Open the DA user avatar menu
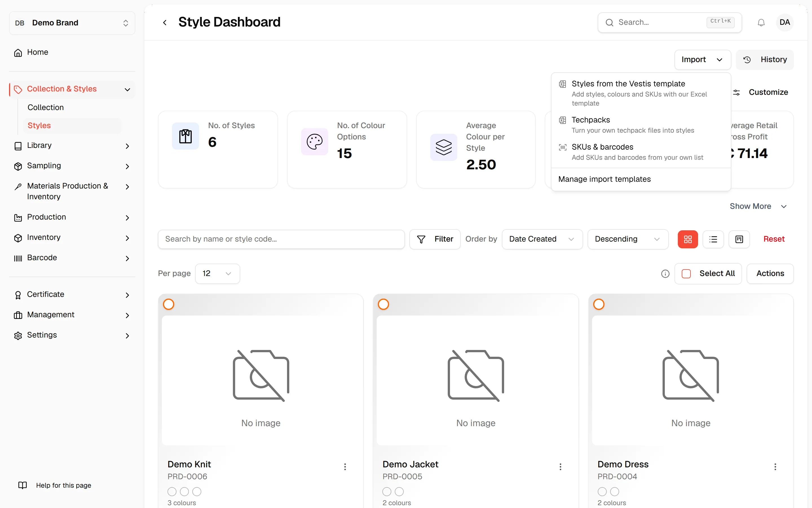This screenshot has height=508, width=812. point(784,23)
